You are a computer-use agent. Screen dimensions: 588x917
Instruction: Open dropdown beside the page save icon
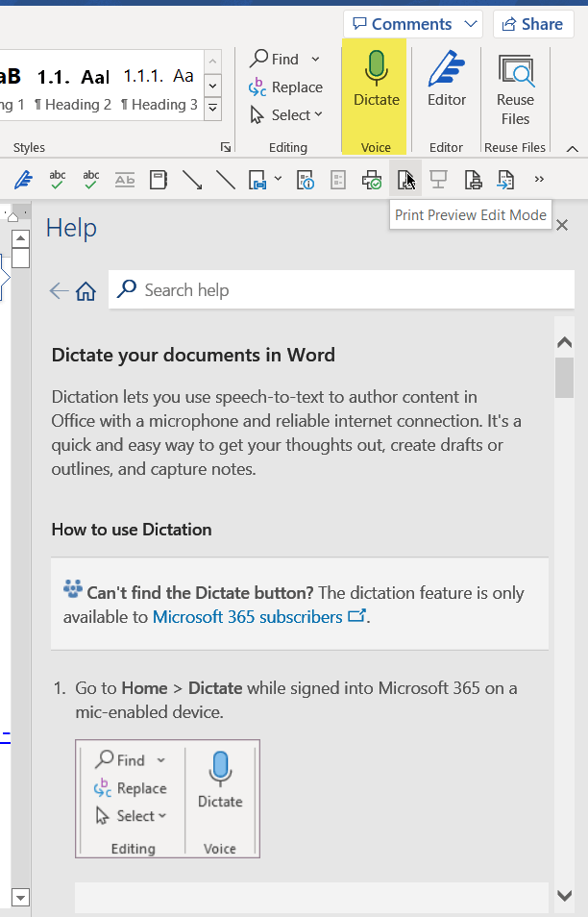click(x=278, y=179)
